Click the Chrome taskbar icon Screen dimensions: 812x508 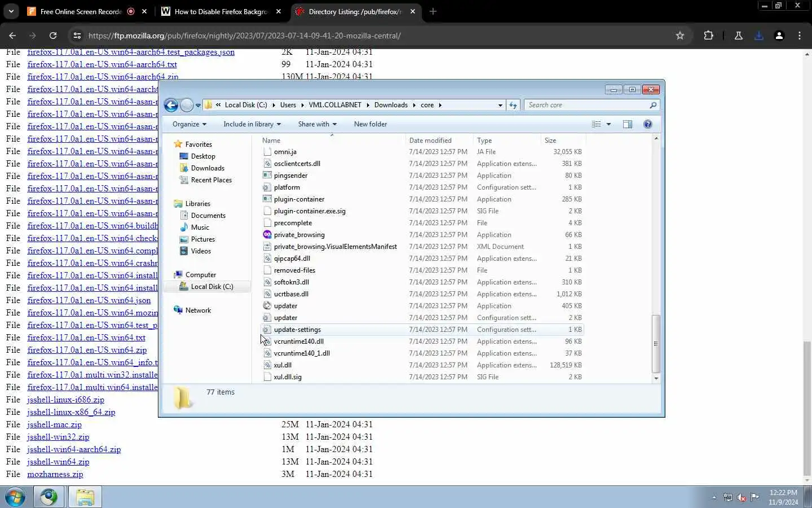(x=48, y=497)
